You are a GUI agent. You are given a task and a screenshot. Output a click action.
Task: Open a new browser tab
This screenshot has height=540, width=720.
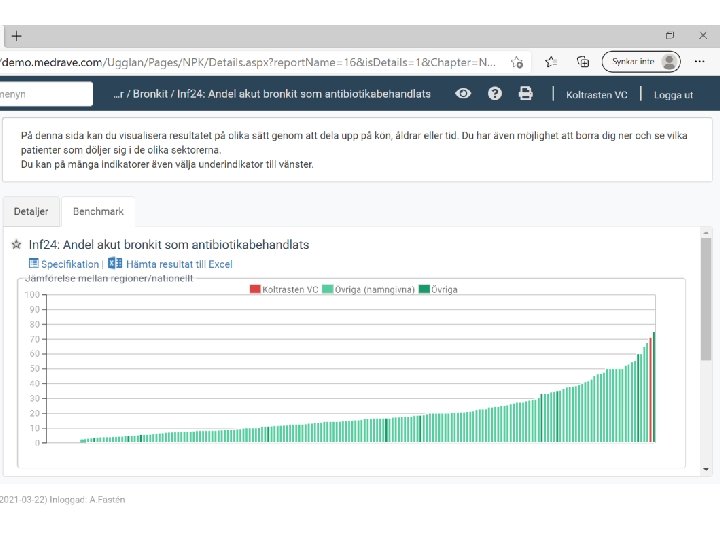[17, 36]
